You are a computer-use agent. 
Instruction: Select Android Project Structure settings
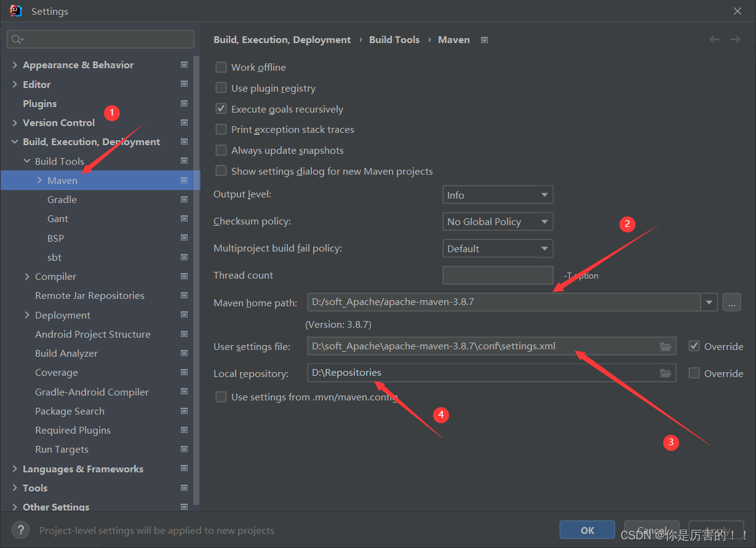93,334
